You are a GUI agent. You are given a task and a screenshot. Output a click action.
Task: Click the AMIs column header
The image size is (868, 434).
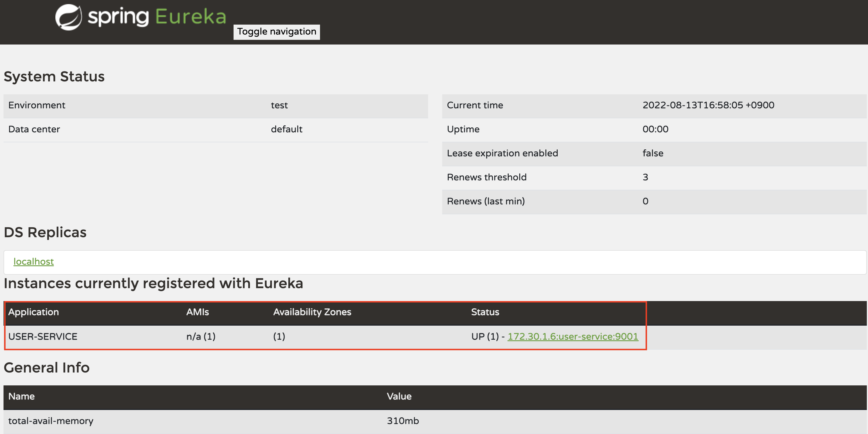click(198, 312)
